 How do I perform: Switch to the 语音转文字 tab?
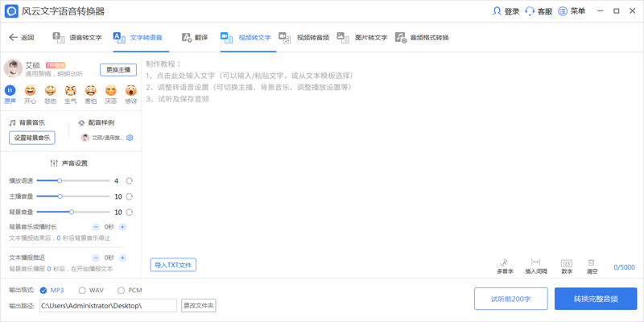coord(76,37)
